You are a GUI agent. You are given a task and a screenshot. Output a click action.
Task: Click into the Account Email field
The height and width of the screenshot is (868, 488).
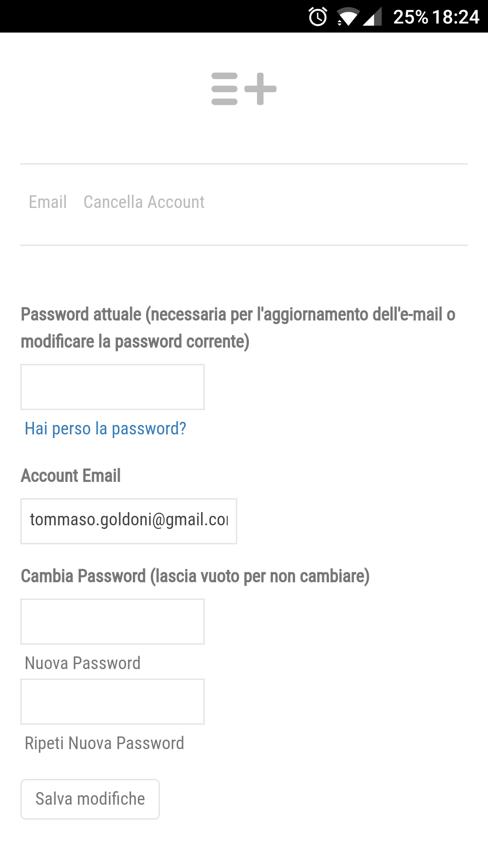click(129, 521)
